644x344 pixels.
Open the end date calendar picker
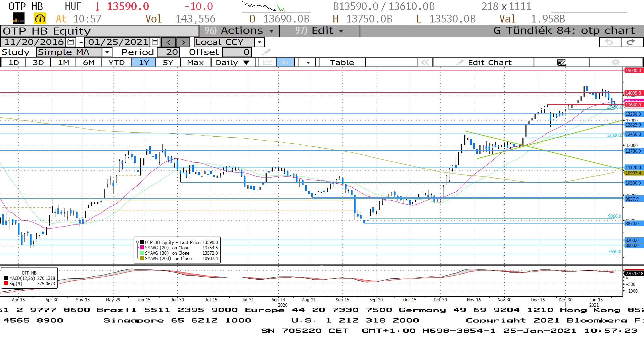(x=155, y=42)
